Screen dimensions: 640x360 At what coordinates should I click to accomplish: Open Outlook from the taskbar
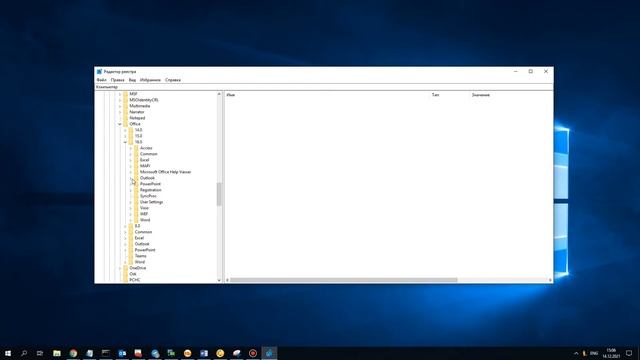pyautogui.click(x=122, y=353)
